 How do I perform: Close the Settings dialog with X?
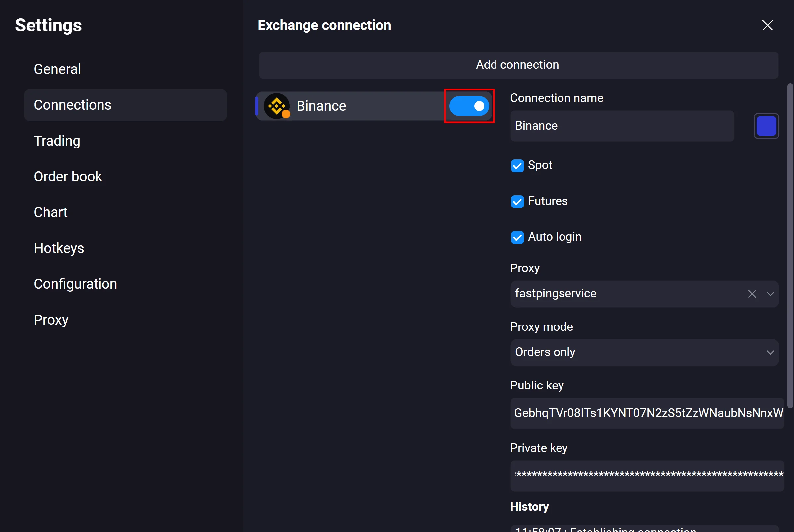(767, 26)
